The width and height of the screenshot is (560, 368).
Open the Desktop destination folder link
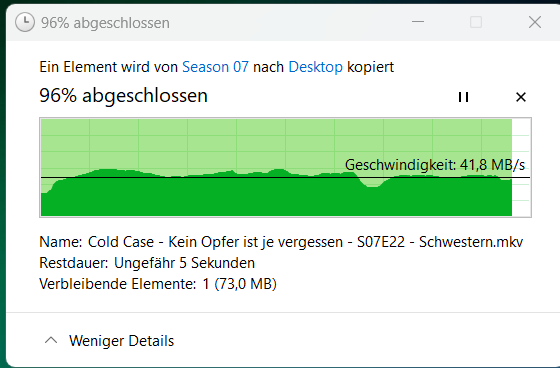click(315, 67)
